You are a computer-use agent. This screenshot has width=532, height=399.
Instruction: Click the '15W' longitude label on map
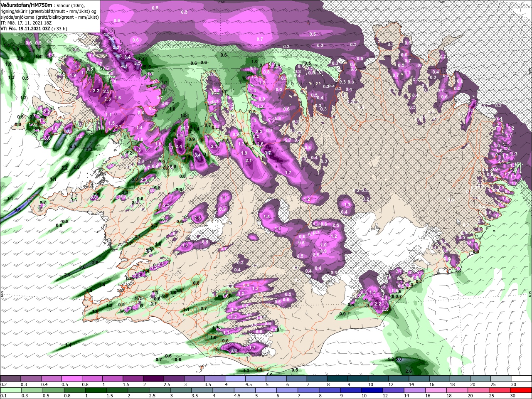click(440, 2)
